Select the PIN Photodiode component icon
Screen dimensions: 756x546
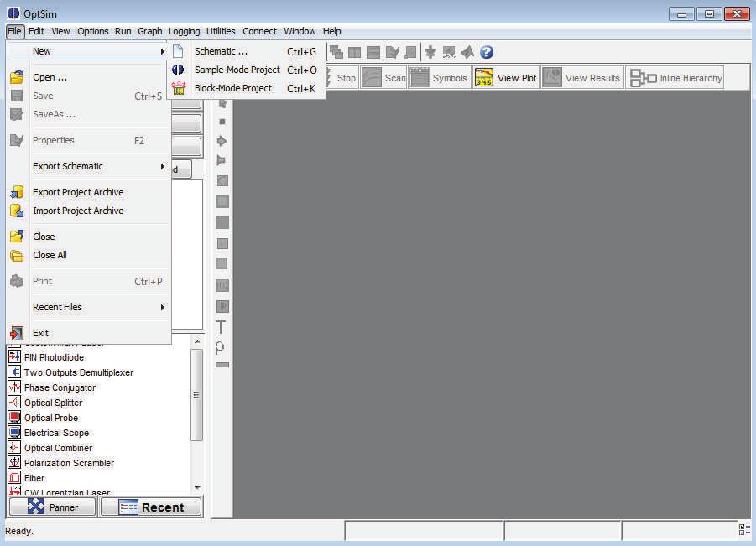point(14,357)
